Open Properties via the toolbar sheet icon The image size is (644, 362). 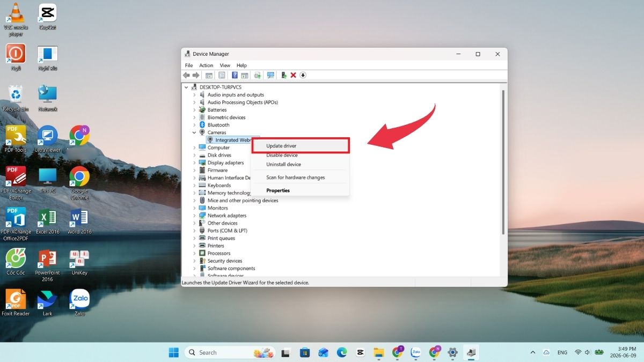[x=222, y=75]
